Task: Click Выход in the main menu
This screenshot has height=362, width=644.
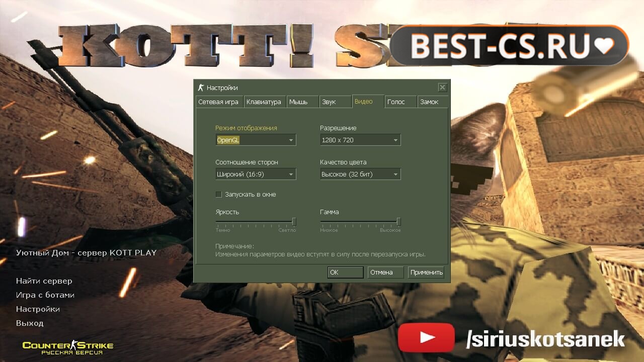Action: [x=30, y=323]
